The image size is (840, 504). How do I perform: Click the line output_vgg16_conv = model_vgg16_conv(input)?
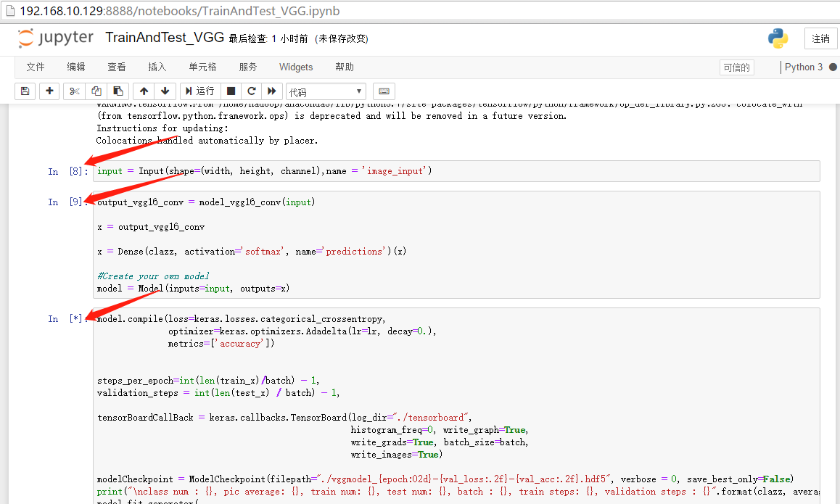[206, 202]
